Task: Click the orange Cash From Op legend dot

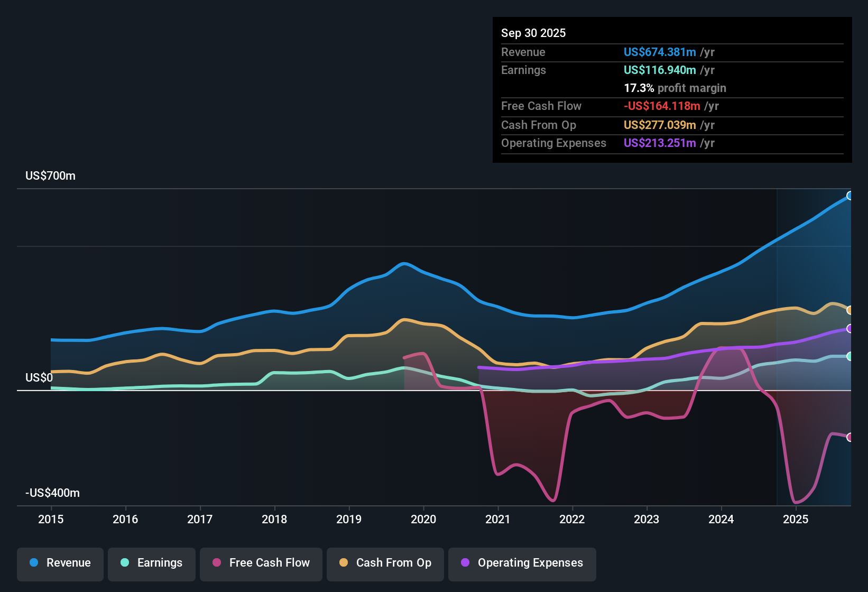Action: tap(344, 563)
